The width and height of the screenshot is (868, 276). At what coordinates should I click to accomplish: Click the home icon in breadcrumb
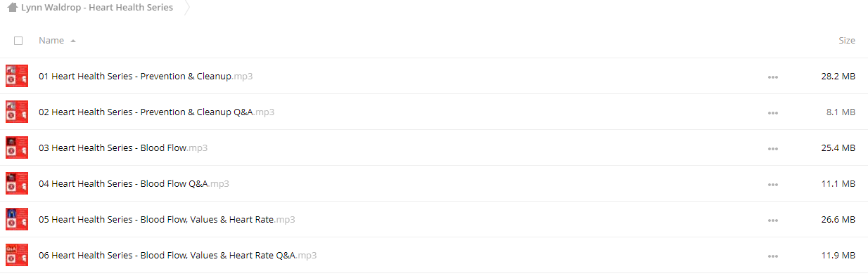(x=13, y=8)
